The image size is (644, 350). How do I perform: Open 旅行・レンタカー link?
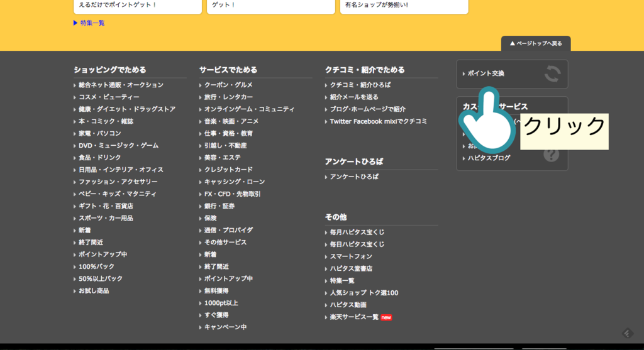click(x=228, y=97)
